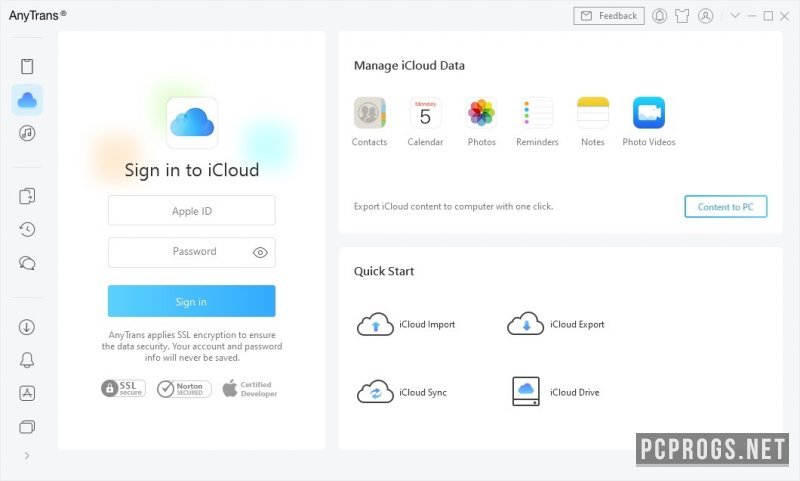Open the Backup Manager history icon

point(27,230)
